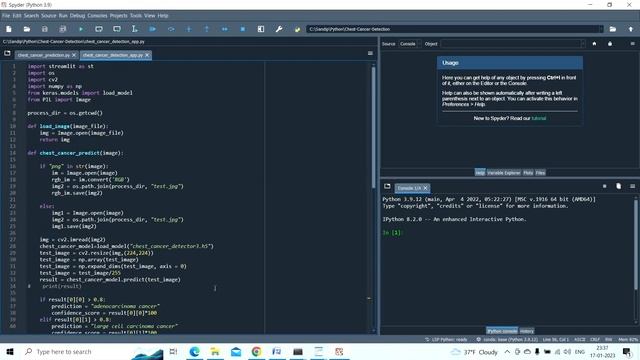Viewport: 640px width, 360px height.
Task: Browse editor tabs using the folder icon
Action: pyautogui.click(x=7, y=53)
